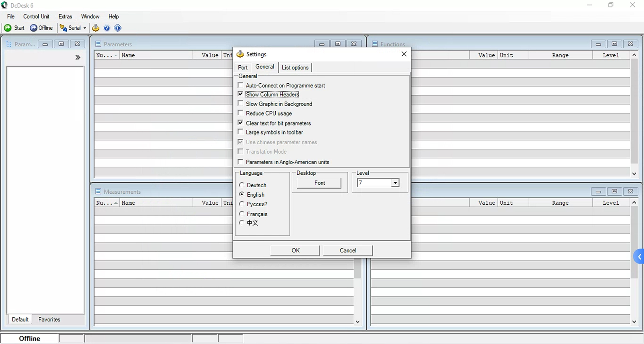644x344 pixels.
Task: Click the Font button
Action: 319,182
